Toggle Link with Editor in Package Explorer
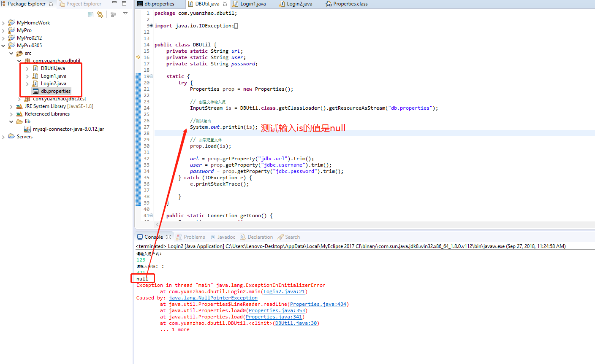This screenshot has width=595, height=364. click(x=100, y=14)
